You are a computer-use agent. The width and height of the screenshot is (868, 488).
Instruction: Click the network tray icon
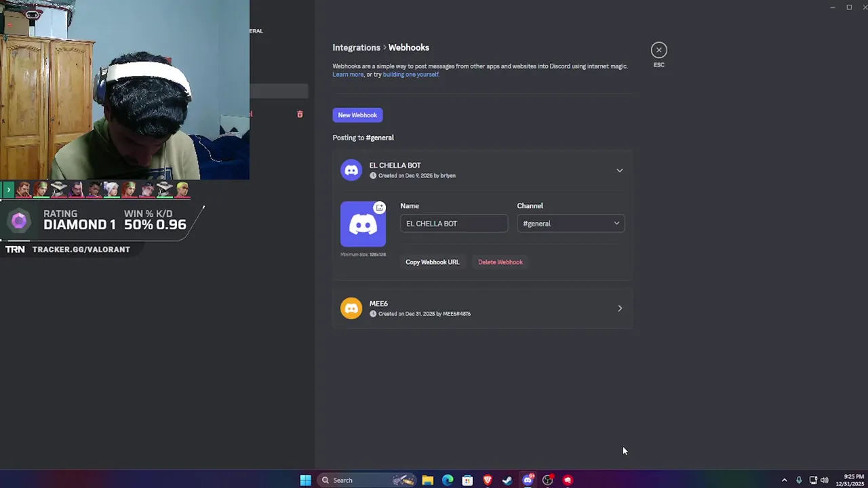(813, 480)
